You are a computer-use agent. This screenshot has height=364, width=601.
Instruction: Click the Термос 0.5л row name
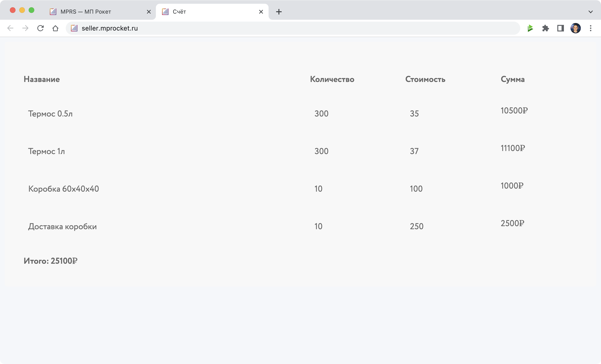click(x=50, y=114)
